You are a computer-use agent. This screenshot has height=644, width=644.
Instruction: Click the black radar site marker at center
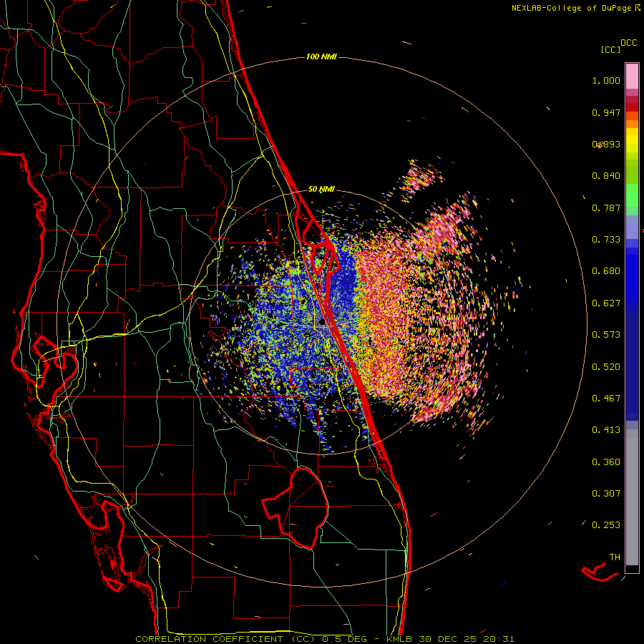[x=322, y=323]
